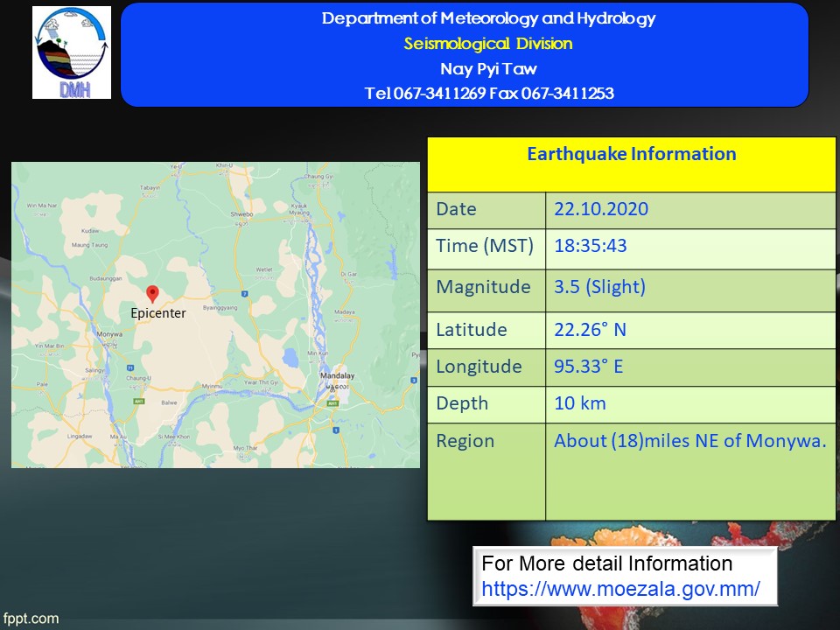Click the Seismological Division heading text

coord(487,44)
